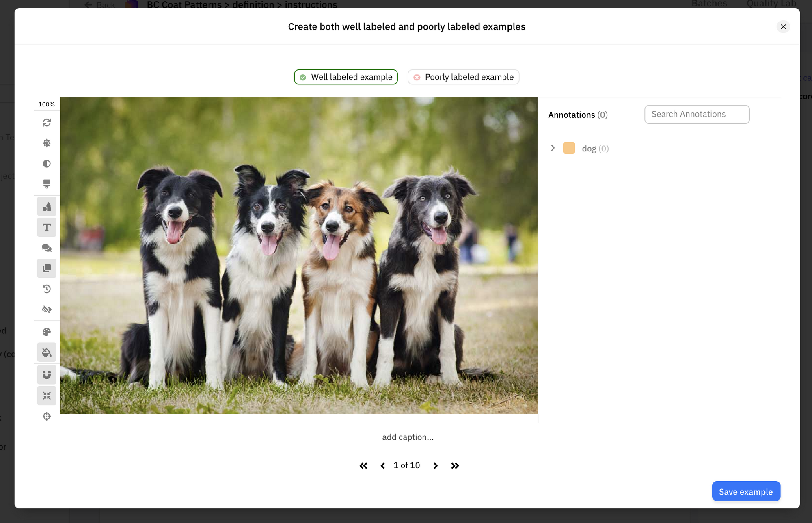
Task: Select the Poorly labeled example option
Action: click(x=463, y=77)
